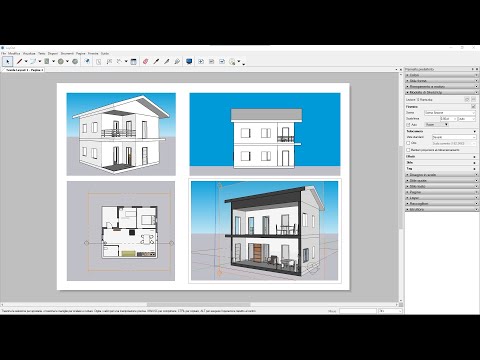Start presentation with the monitor icon
Image resolution: width=480 pixels, height=360 pixels.
(189, 61)
